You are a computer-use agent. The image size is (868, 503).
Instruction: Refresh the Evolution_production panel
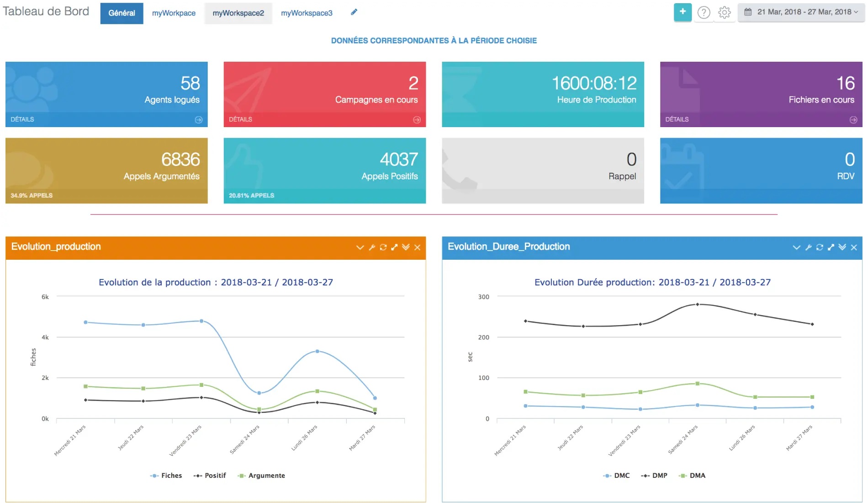383,247
